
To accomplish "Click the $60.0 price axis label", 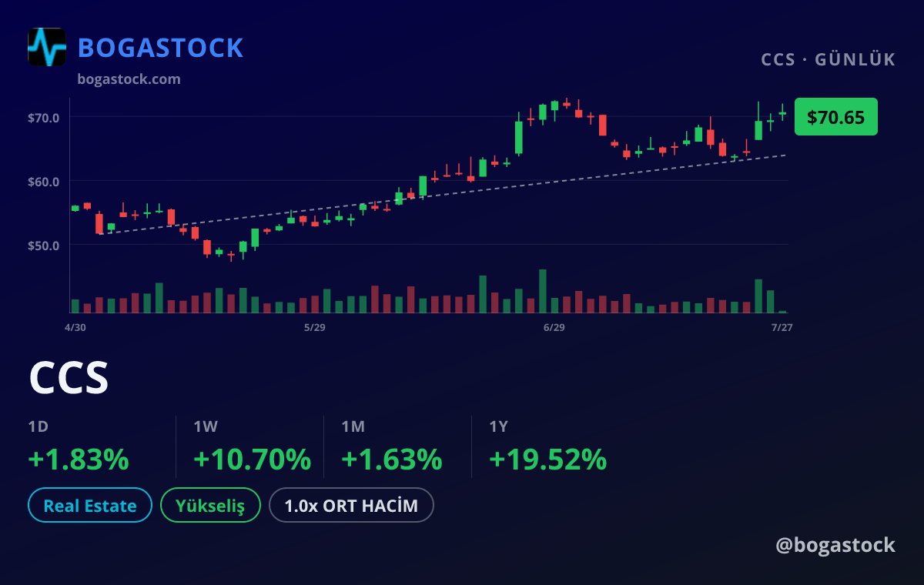I will pyautogui.click(x=44, y=182).
